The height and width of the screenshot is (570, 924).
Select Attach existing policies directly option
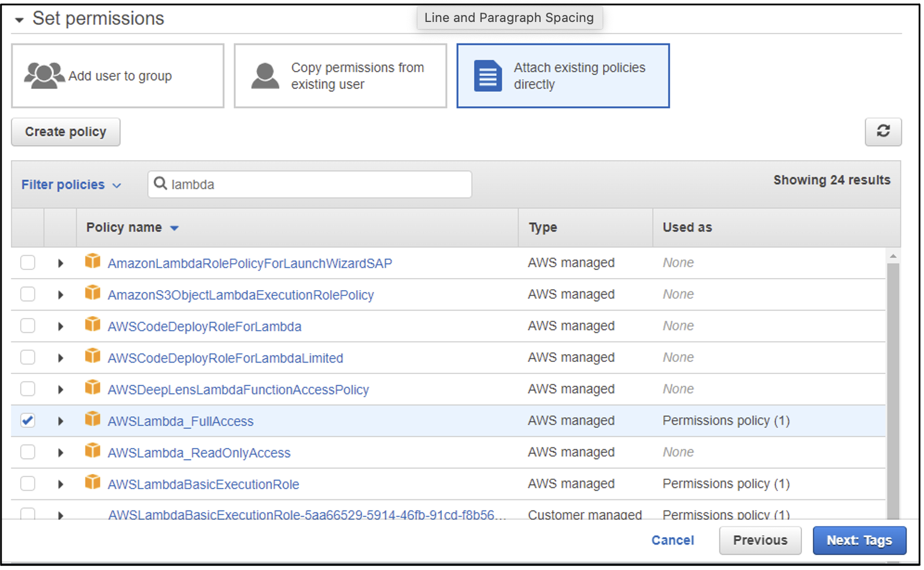pyautogui.click(x=563, y=76)
